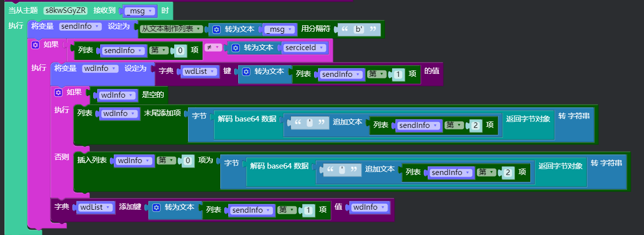
Task: Open 从文本制作列表 dropdown
Action: pyautogui.click(x=171, y=29)
